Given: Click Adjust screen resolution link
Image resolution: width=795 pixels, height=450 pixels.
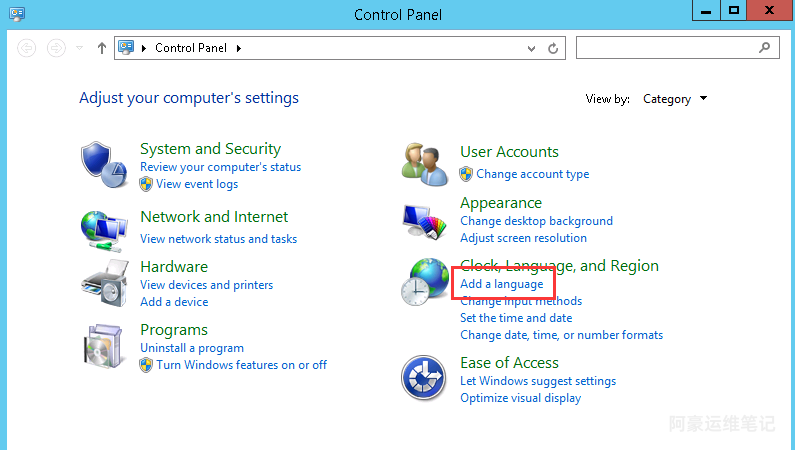Looking at the screenshot, I should point(523,238).
